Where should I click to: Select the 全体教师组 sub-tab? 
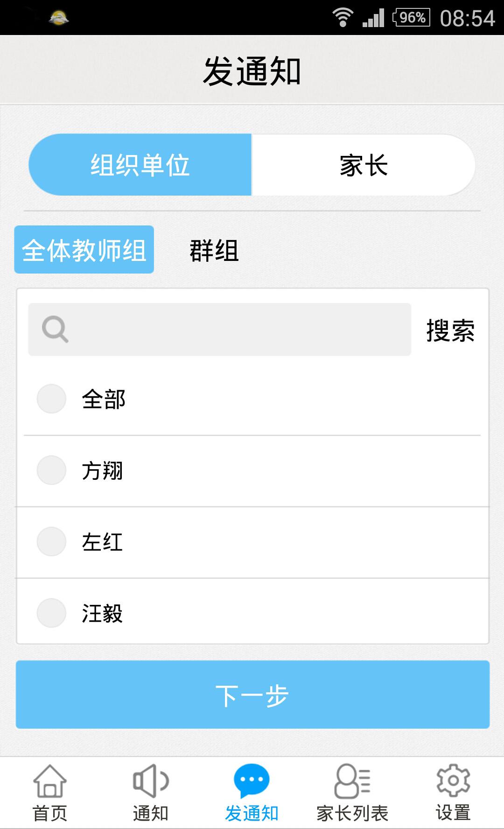coord(84,250)
